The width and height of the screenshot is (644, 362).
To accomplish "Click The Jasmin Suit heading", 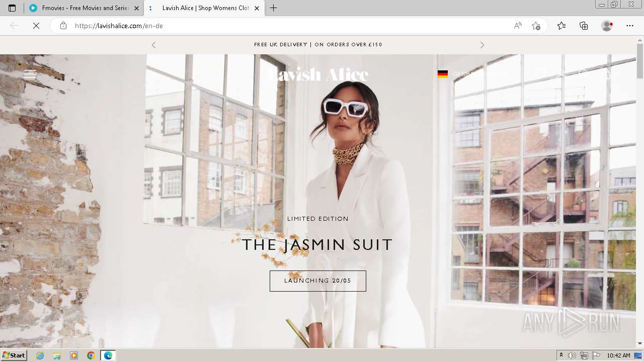I will coord(317,245).
